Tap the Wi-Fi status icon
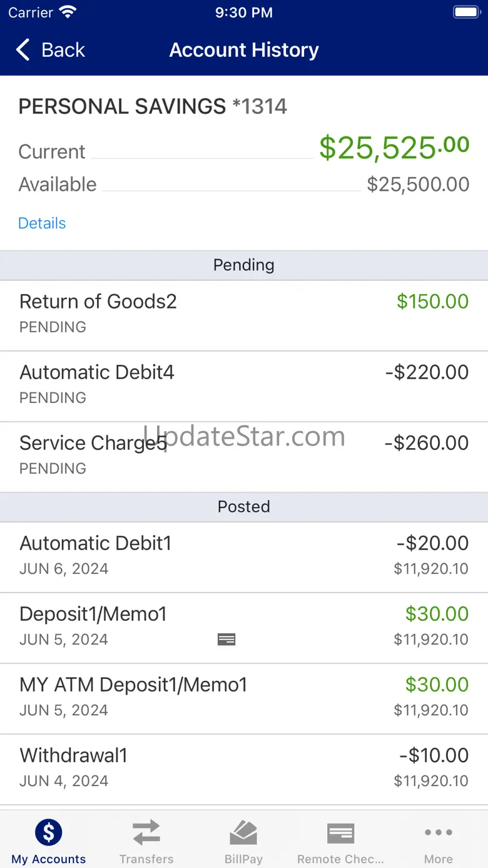This screenshot has width=488, height=868. tap(67, 12)
